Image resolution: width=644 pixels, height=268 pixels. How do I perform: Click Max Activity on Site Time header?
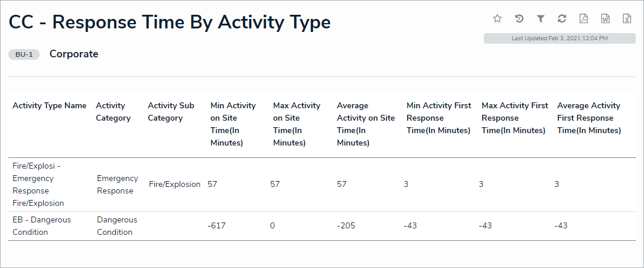(297, 124)
